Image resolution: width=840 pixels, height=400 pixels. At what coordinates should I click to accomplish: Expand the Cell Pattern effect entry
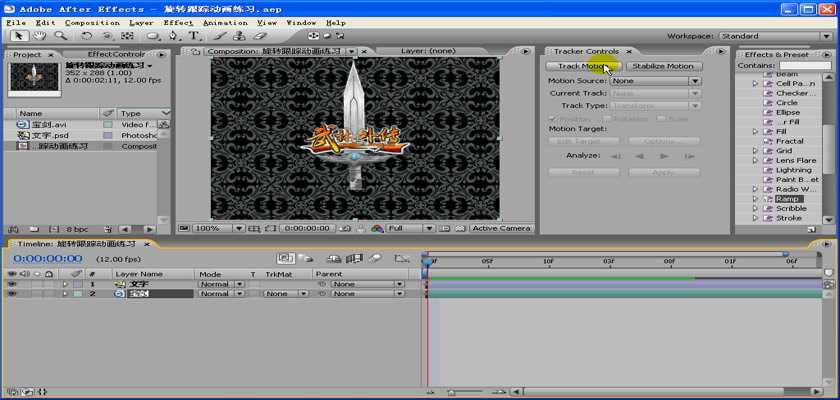(x=755, y=84)
